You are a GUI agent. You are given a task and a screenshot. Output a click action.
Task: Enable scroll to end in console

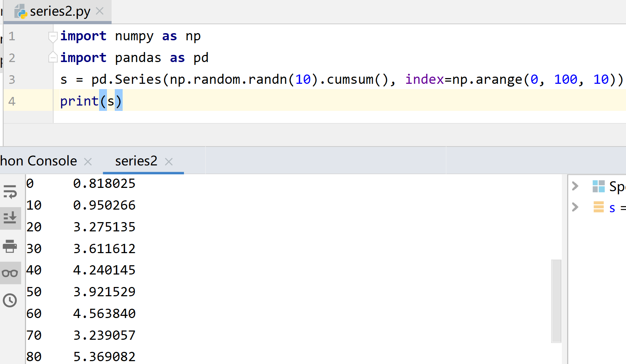click(11, 219)
